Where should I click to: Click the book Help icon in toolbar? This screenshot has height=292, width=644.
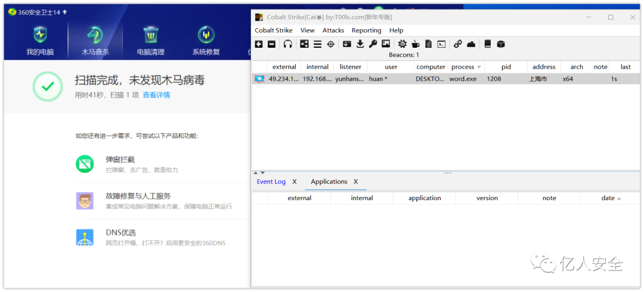click(x=488, y=44)
